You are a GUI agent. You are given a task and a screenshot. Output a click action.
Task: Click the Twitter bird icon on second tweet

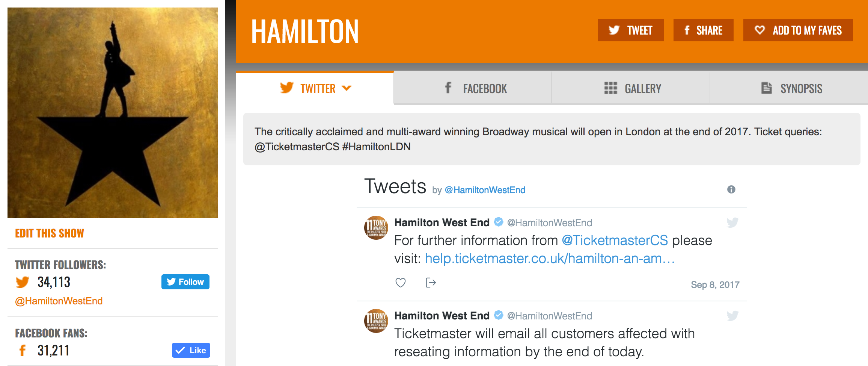tap(732, 316)
